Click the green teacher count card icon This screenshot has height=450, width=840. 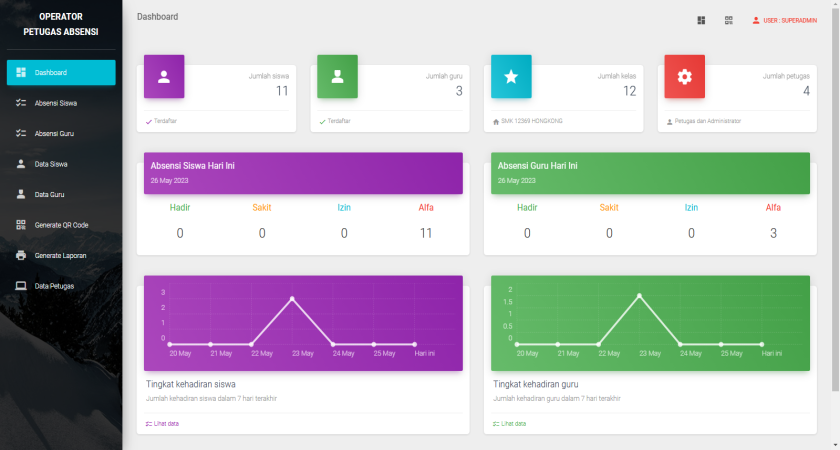pyautogui.click(x=337, y=76)
